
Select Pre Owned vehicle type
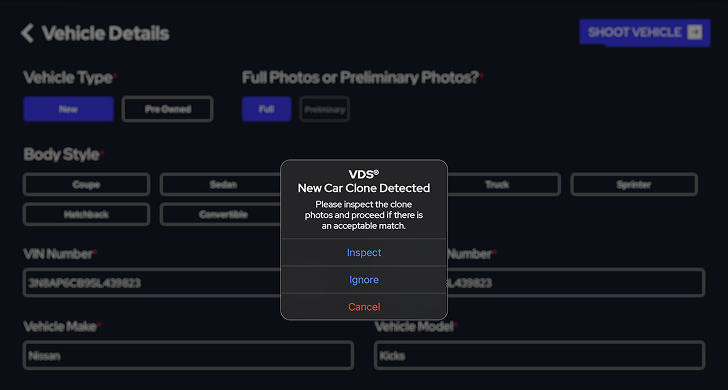click(x=168, y=109)
